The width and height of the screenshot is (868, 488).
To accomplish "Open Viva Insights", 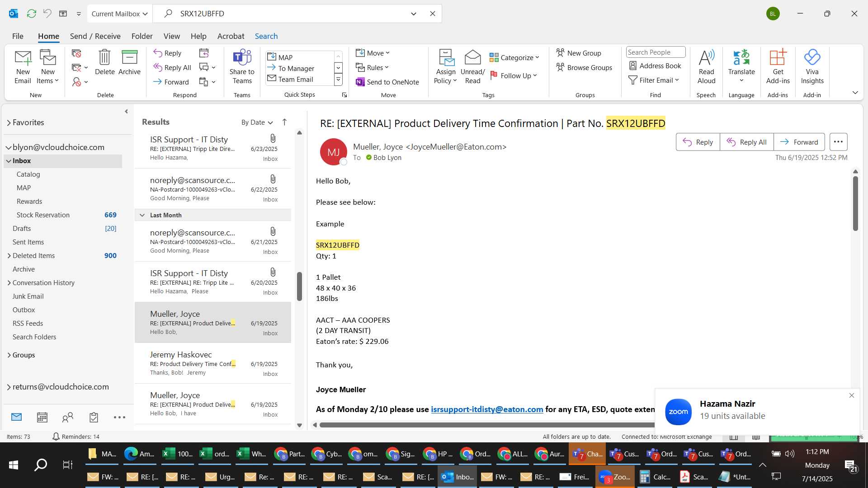I will 812,67.
